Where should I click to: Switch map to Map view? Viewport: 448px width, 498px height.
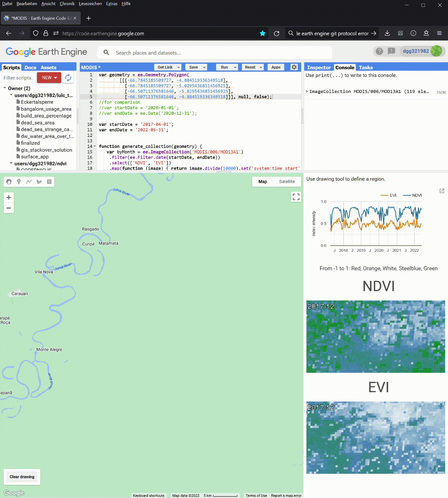262,182
